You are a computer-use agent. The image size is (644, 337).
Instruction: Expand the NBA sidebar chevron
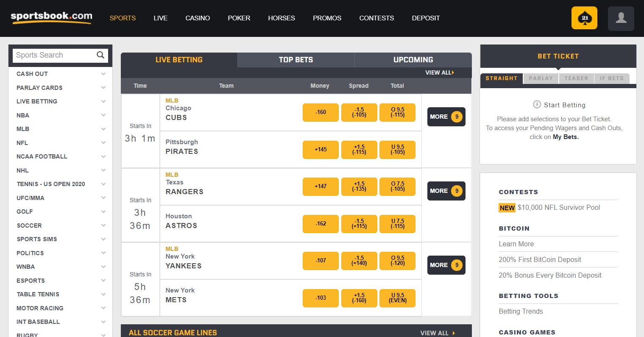pyautogui.click(x=103, y=115)
